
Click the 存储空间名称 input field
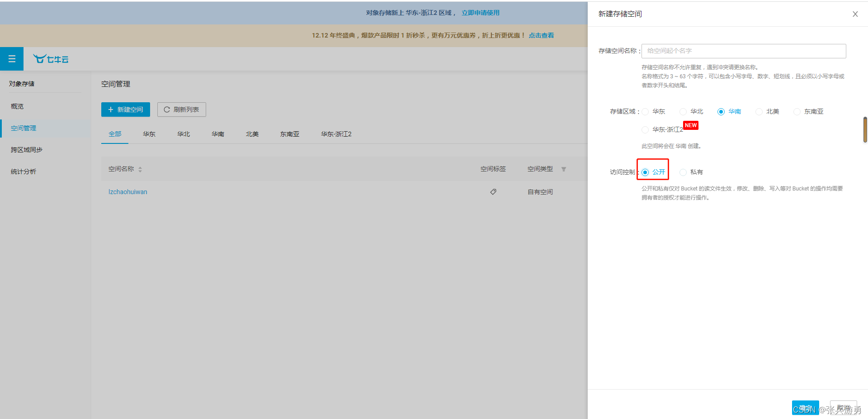click(x=744, y=51)
